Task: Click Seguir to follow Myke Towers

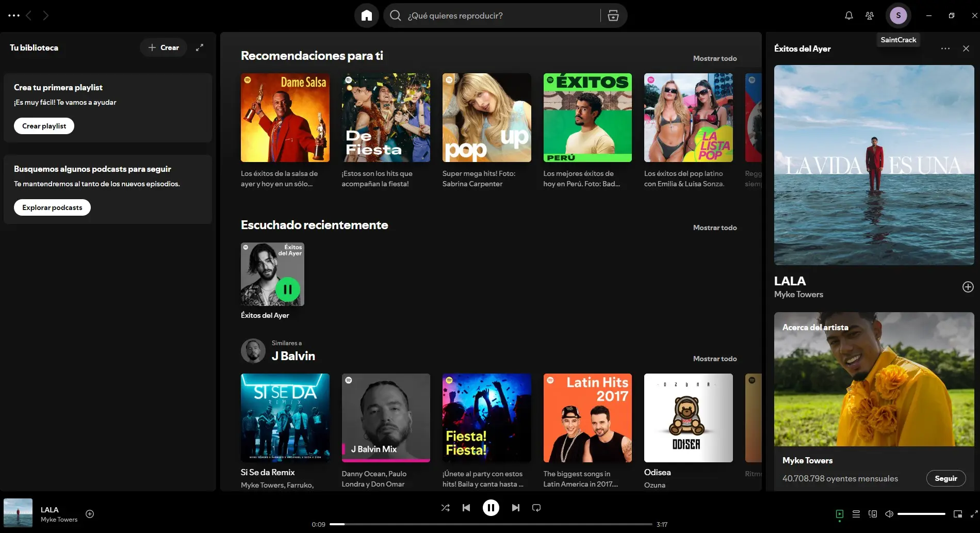Action: tap(946, 478)
